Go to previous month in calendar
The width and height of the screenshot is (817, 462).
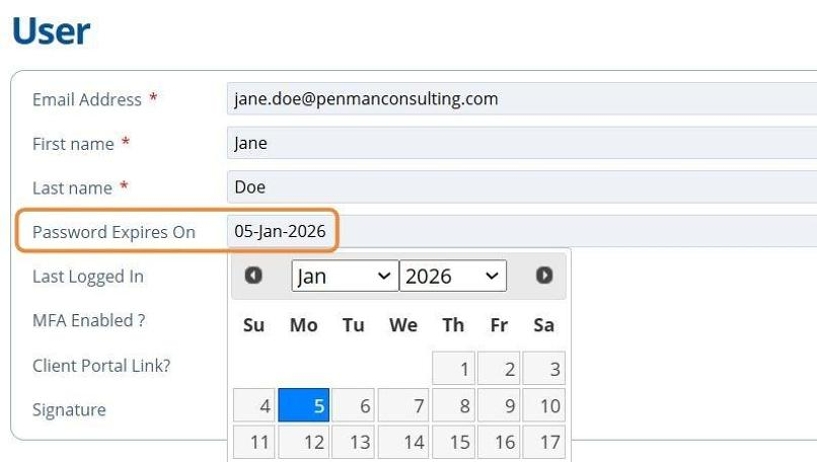pyautogui.click(x=254, y=275)
